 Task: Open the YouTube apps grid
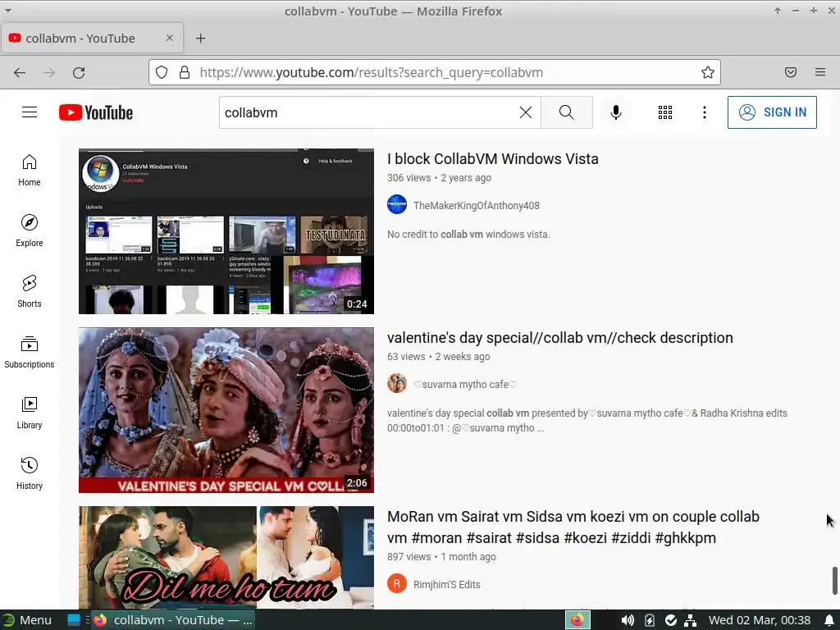coord(664,112)
